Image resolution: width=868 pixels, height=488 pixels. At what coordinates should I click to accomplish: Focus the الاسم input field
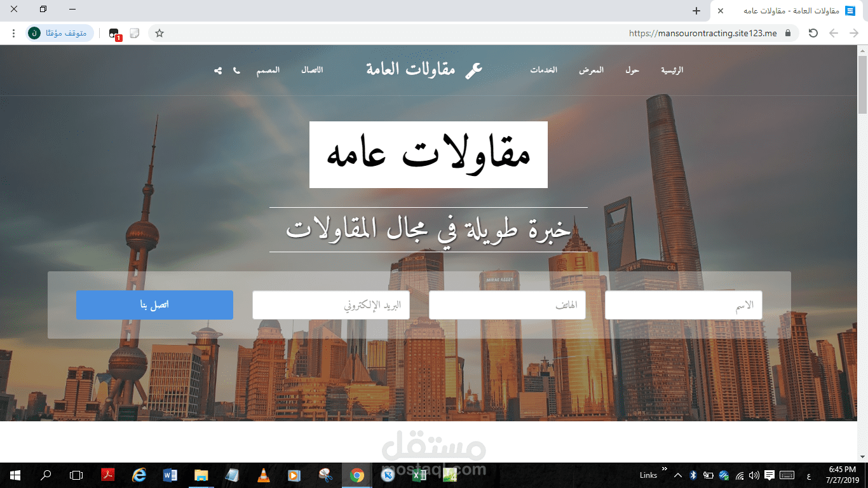click(x=684, y=305)
